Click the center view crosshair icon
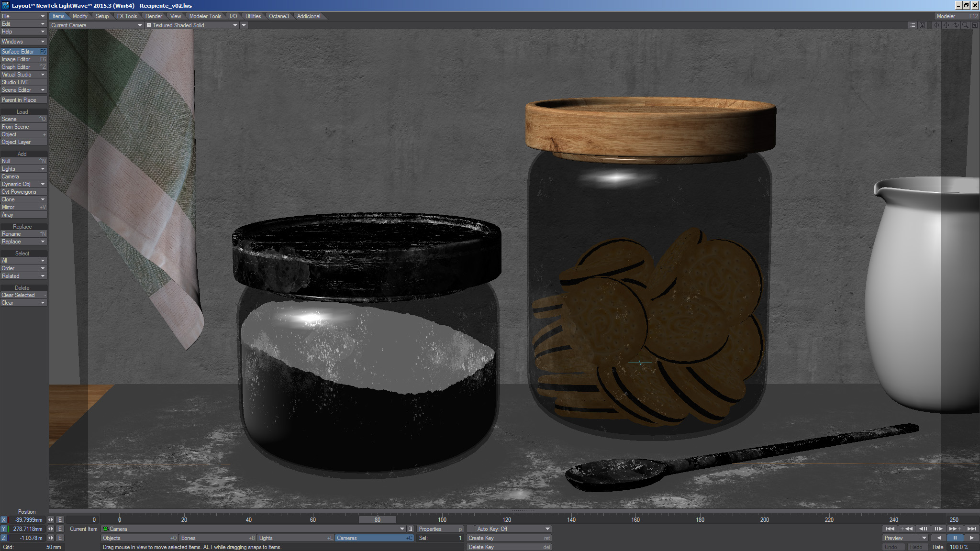This screenshot has width=980, height=551. [936, 25]
